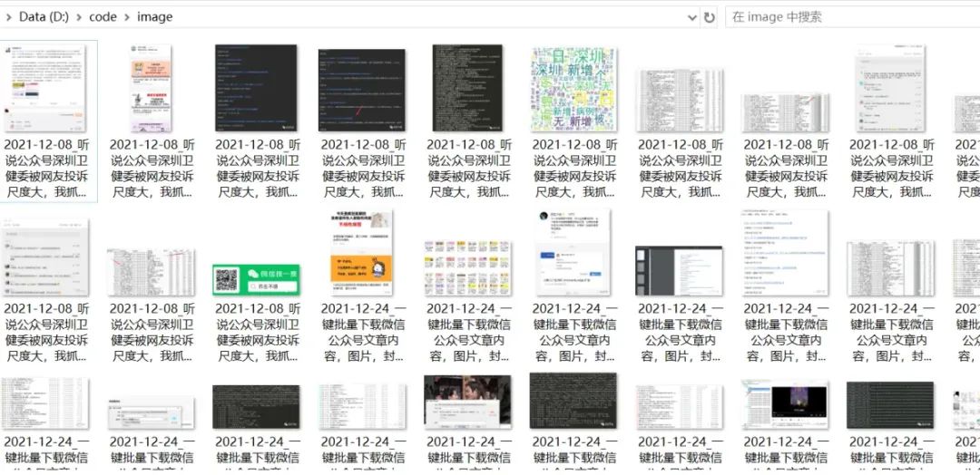Select the gray comment list thumbnail in second row
Image resolution: width=980 pixels, height=475 pixels.
tap(45, 257)
